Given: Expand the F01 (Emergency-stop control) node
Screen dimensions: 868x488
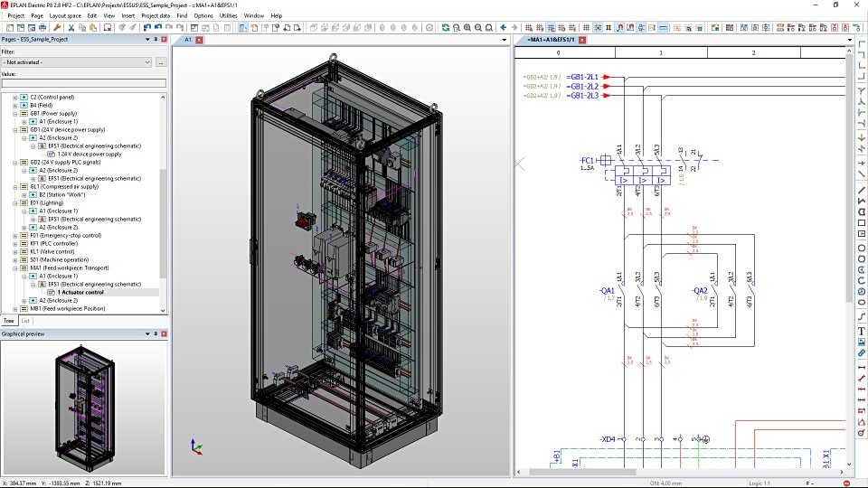Looking at the screenshot, I should tap(15, 236).
